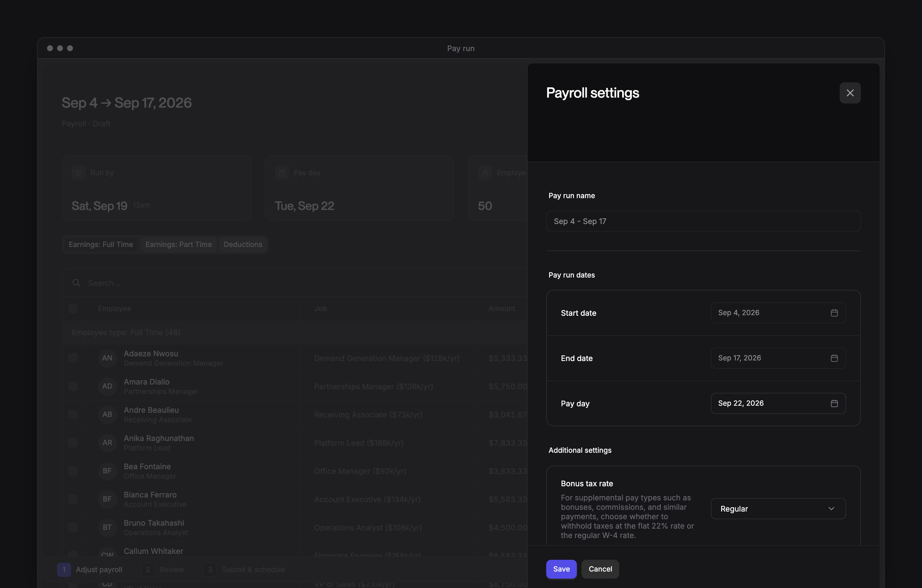
Task: Close the Payroll settings panel
Action: [x=850, y=93]
